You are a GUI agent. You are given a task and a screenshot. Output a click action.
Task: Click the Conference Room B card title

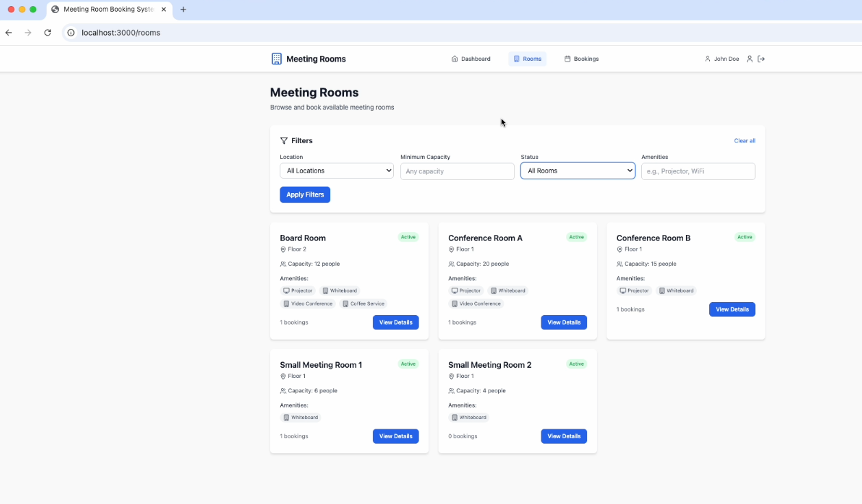click(x=654, y=238)
